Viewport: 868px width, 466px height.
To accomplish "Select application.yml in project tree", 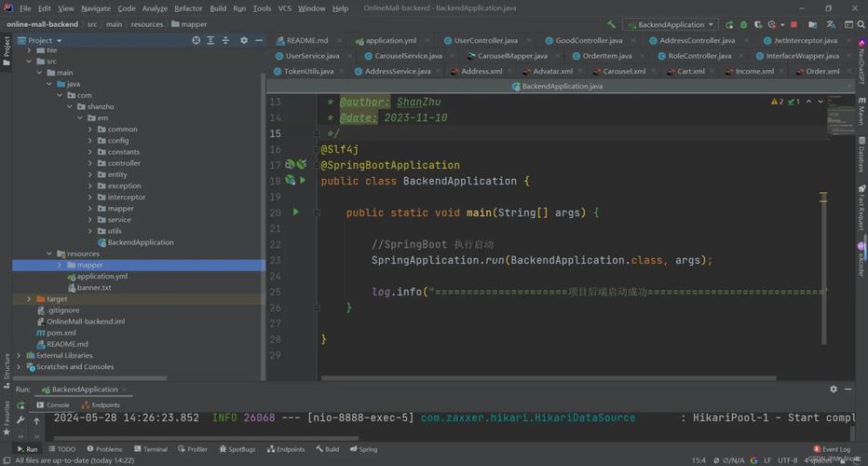I will tap(102, 276).
